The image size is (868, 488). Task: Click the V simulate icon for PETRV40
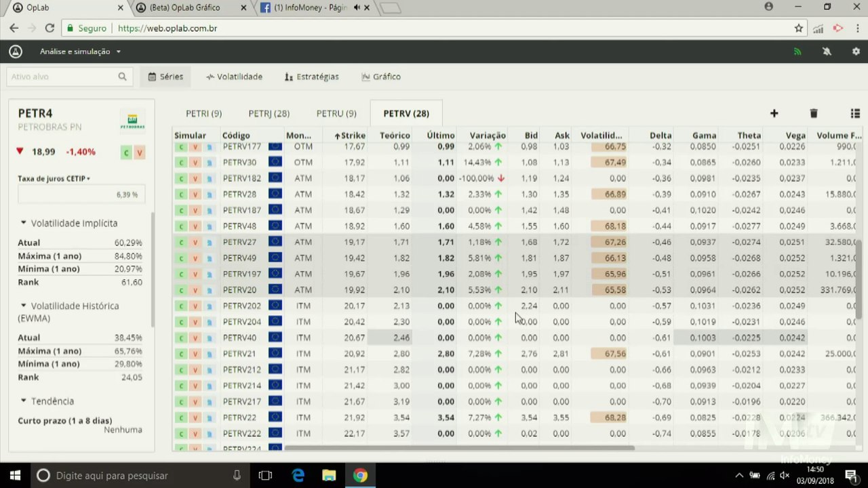pyautogui.click(x=195, y=338)
